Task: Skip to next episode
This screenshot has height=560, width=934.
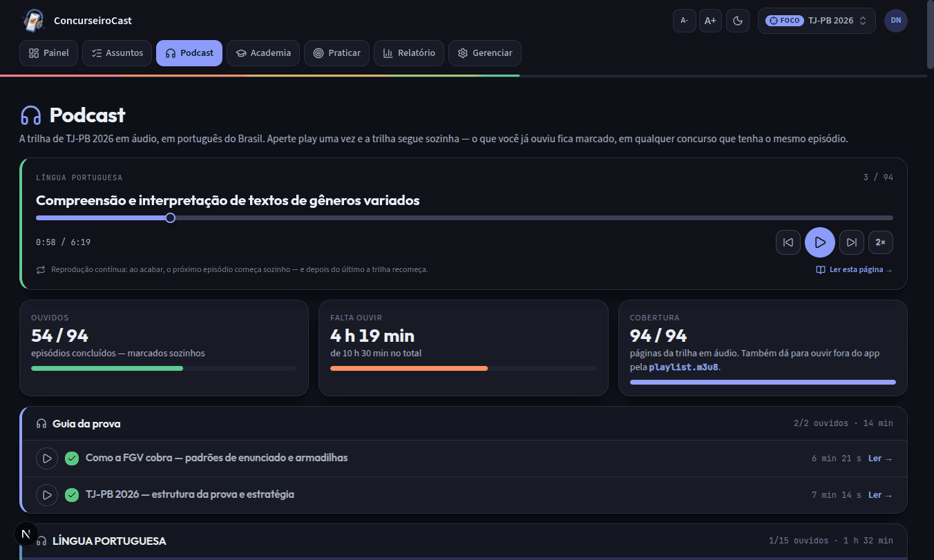Action: [852, 242]
